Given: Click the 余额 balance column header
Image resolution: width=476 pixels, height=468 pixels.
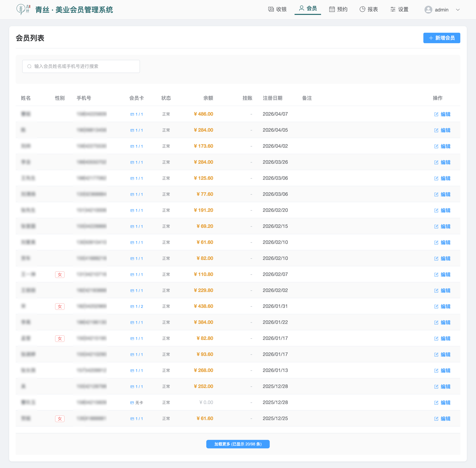Looking at the screenshot, I should (x=208, y=98).
